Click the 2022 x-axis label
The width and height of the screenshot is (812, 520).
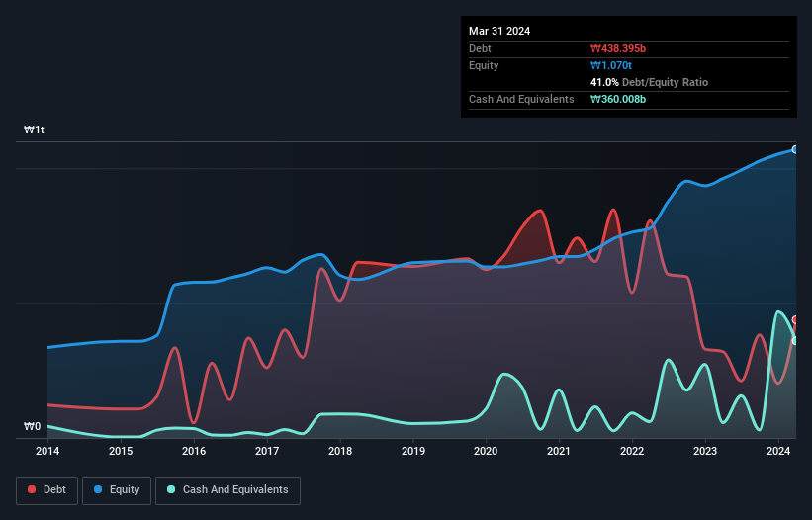tap(632, 451)
